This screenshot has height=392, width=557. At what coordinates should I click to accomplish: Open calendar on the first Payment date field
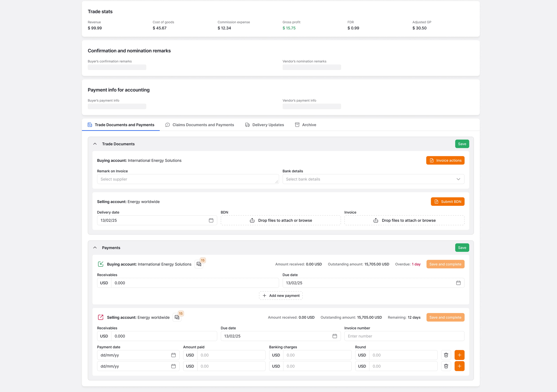(173, 355)
